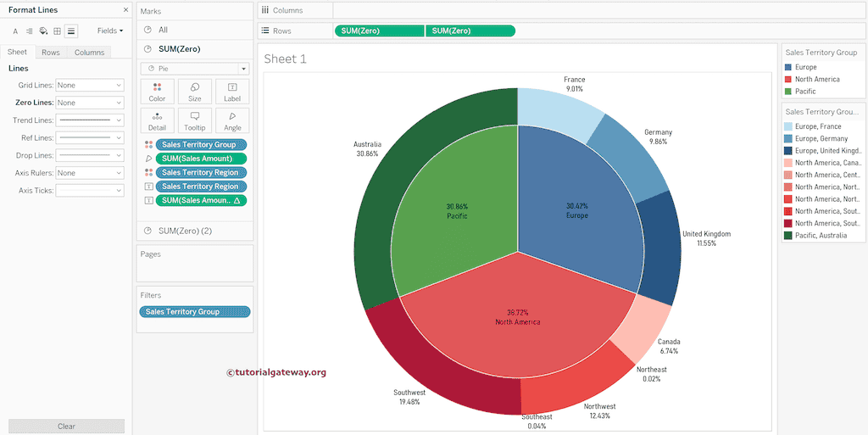Expand the Axis Rulers dropdown
The height and width of the screenshot is (435, 868).
(x=90, y=173)
